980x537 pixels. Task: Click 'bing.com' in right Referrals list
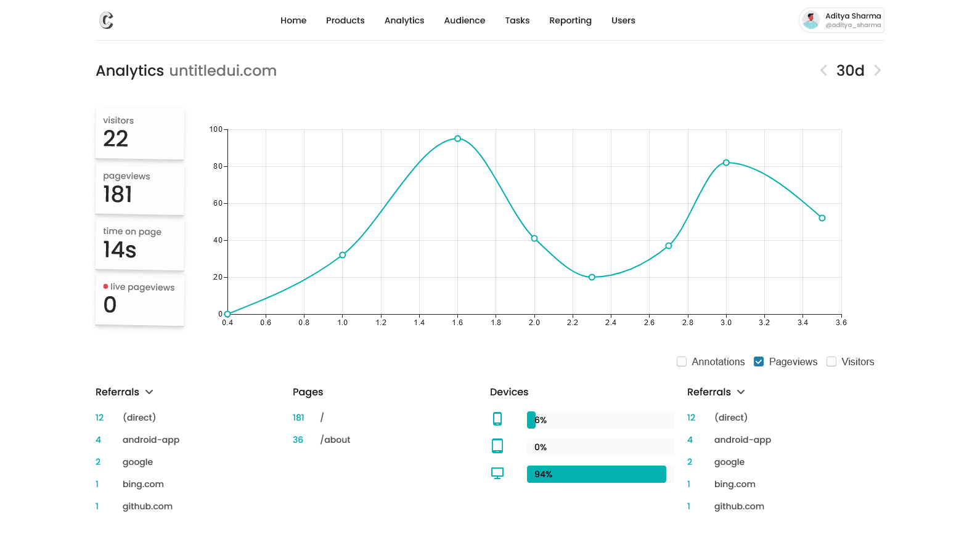point(735,484)
